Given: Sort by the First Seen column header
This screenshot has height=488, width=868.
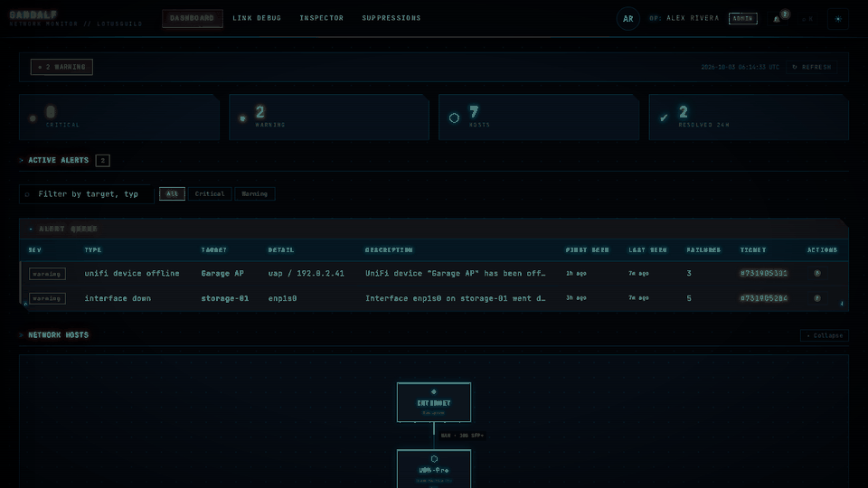Looking at the screenshot, I should tap(588, 250).
